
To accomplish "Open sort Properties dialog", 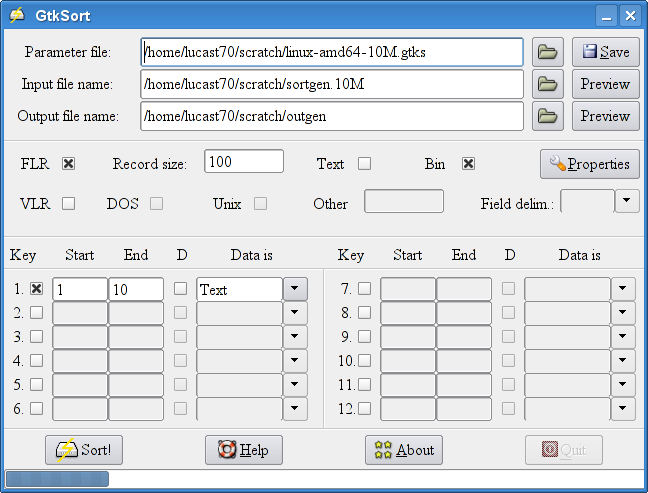I will click(x=589, y=164).
